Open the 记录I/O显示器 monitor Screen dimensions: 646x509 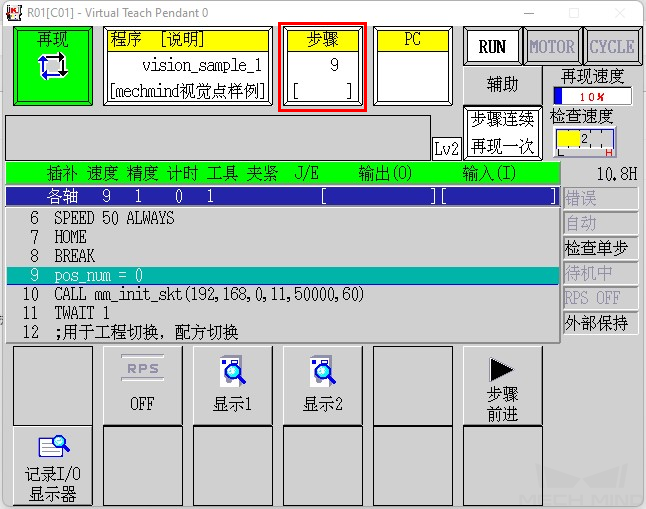coord(53,466)
